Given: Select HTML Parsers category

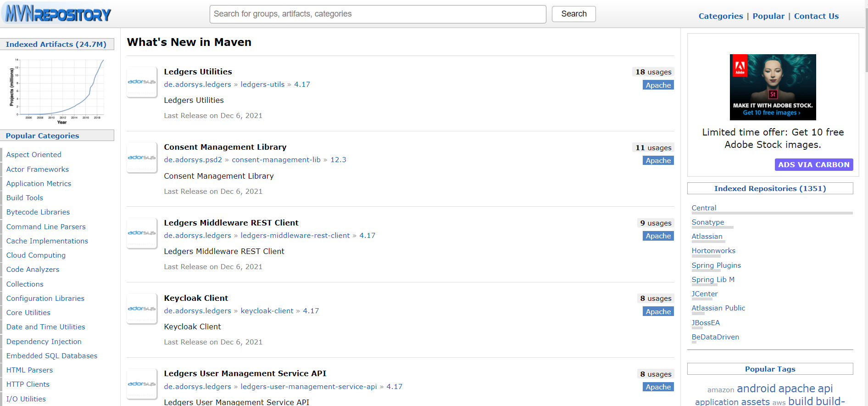Looking at the screenshot, I should point(29,370).
